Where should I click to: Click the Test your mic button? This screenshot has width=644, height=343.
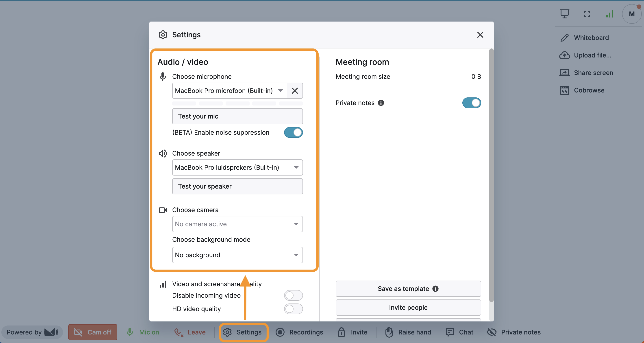point(237,116)
